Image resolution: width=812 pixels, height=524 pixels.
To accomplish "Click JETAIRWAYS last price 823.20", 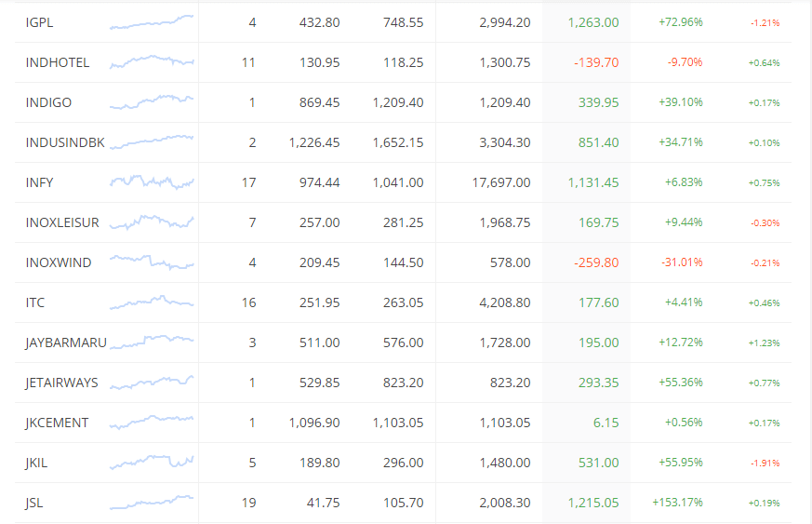I will (404, 383).
